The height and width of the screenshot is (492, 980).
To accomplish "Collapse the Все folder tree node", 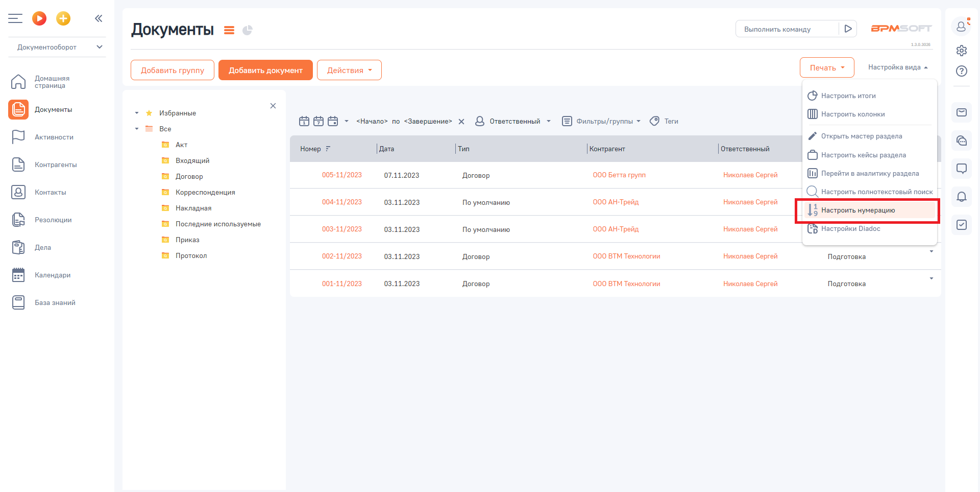I will (137, 129).
